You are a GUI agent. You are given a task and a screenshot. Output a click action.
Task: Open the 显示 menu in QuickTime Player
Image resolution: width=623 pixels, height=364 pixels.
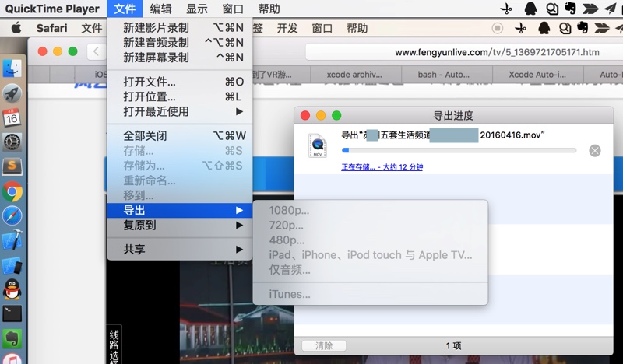(197, 9)
